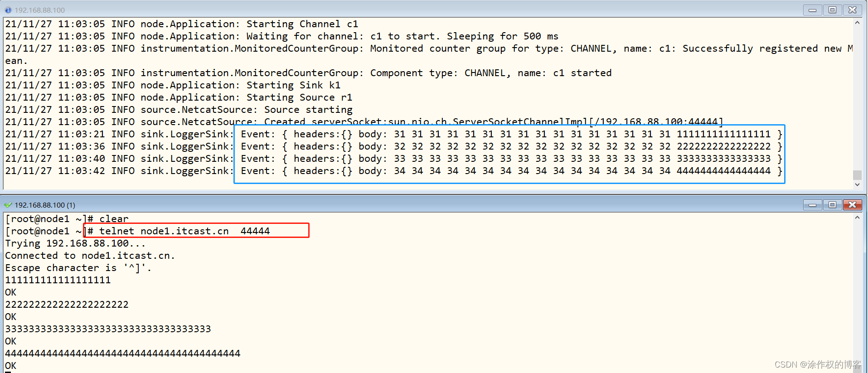Click the 'clear' command line in bottom terminal
The width and height of the screenshot is (868, 373).
point(67,219)
